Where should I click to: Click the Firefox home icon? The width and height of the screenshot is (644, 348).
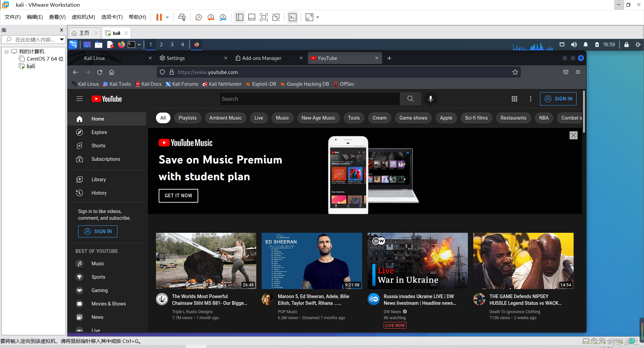pyautogui.click(x=112, y=72)
